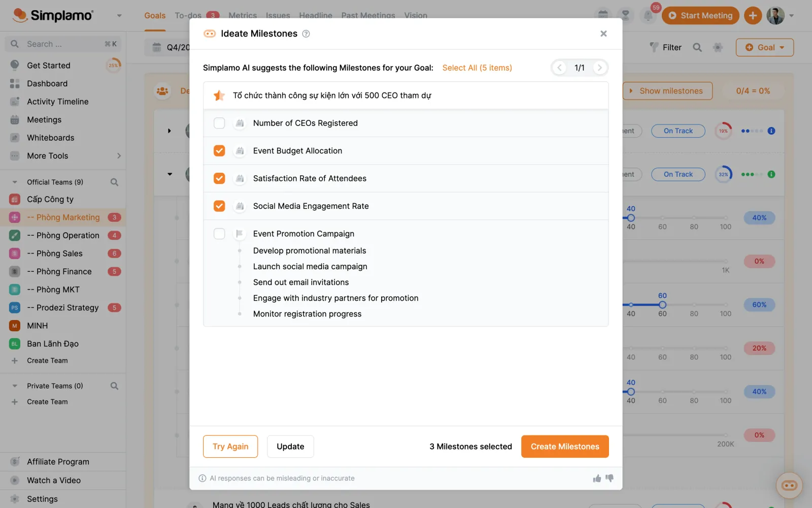Viewport: 812px width, 508px height.
Task: Open goals settings gear icon
Action: point(718,47)
